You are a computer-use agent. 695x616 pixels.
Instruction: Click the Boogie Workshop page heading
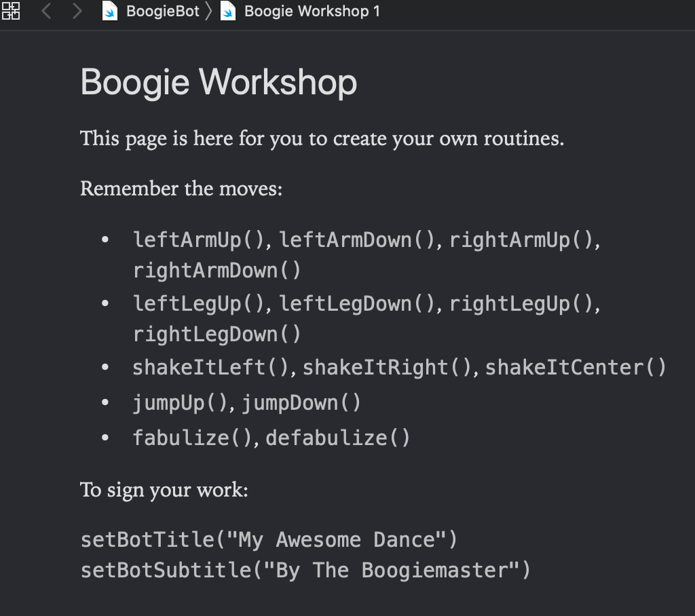click(x=218, y=81)
